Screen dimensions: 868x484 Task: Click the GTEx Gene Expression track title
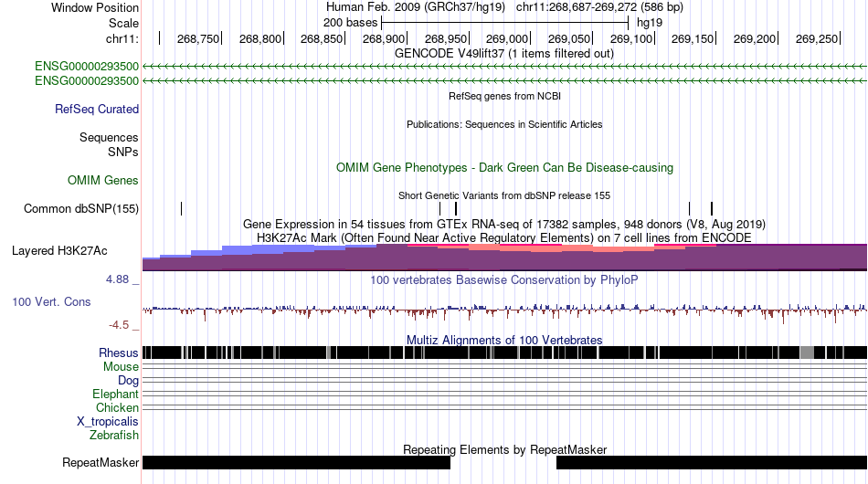(x=504, y=224)
